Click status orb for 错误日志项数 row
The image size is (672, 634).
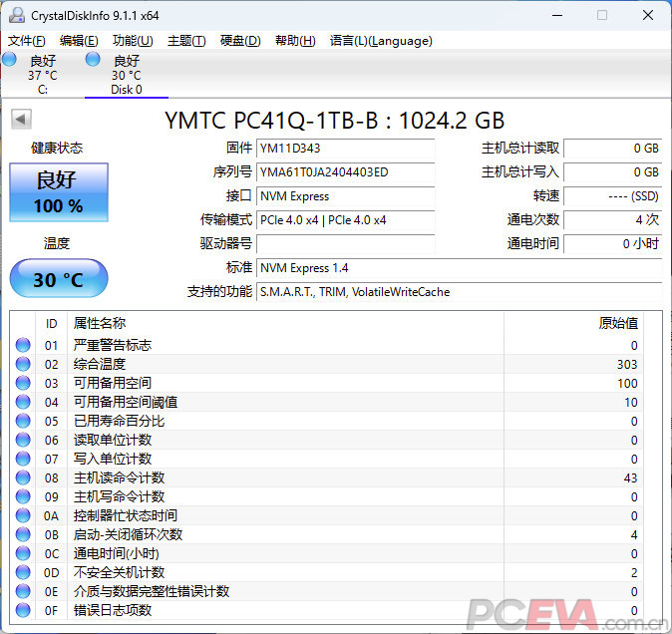[23, 611]
